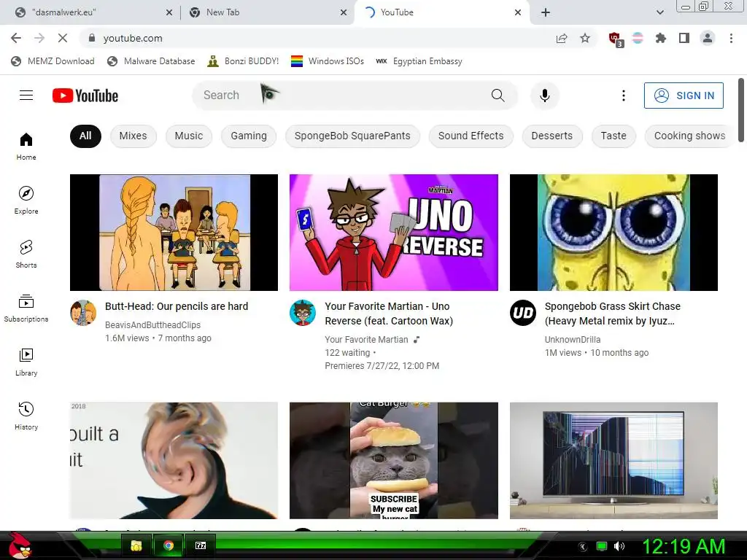Click the SIGN IN button
The height and width of the screenshot is (560, 747).
coord(684,96)
